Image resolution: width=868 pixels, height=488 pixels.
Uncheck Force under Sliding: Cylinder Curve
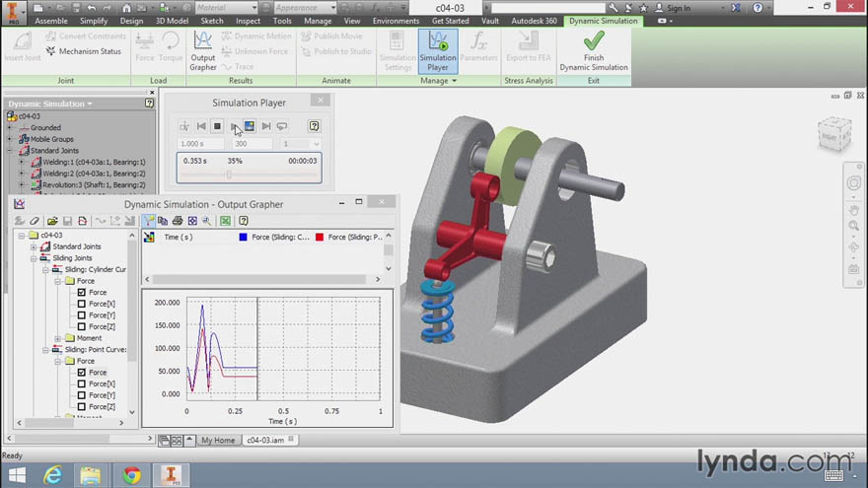pyautogui.click(x=81, y=292)
